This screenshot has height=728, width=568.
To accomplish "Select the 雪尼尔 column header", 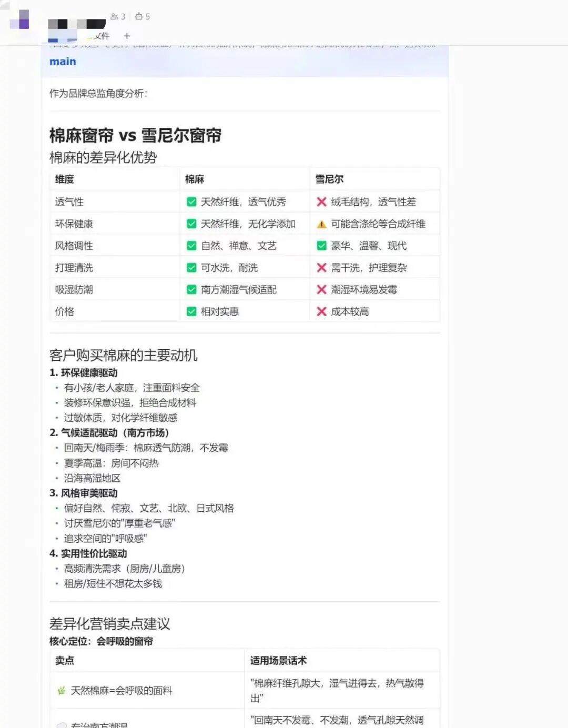I will point(329,179).
